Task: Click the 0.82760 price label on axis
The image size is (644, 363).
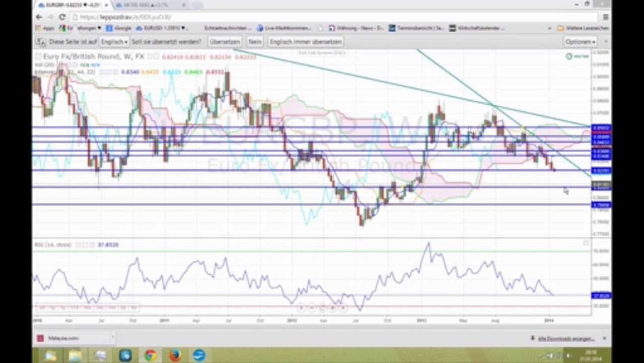Action: click(601, 170)
